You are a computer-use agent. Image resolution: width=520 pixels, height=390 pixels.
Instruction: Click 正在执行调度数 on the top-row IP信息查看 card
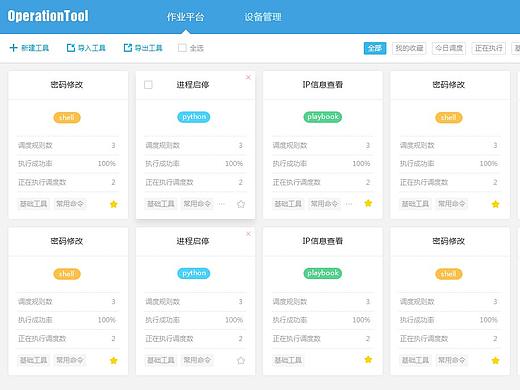click(297, 182)
